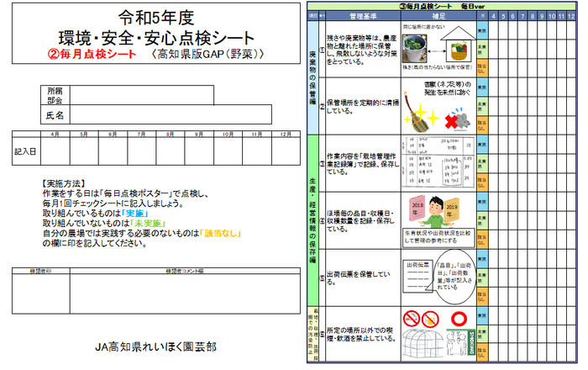588x370 pixels.
Task: Click the green 未実施 cell of row ③
Action: (x=482, y=164)
